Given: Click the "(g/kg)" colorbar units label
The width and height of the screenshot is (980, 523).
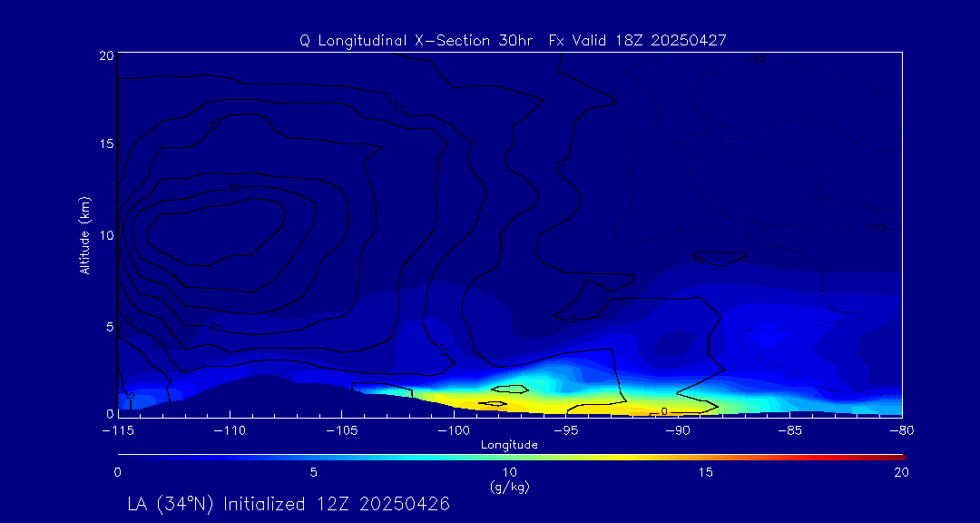Looking at the screenshot, I should [x=509, y=488].
